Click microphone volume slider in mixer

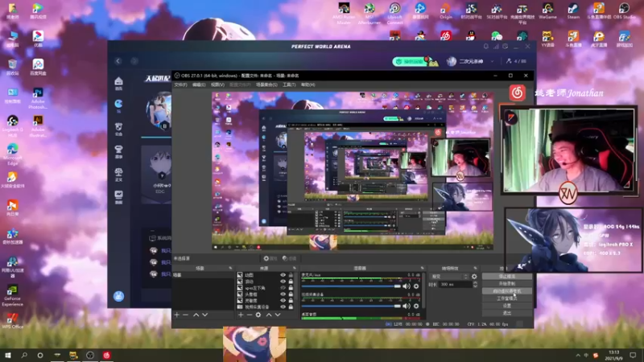(x=351, y=286)
